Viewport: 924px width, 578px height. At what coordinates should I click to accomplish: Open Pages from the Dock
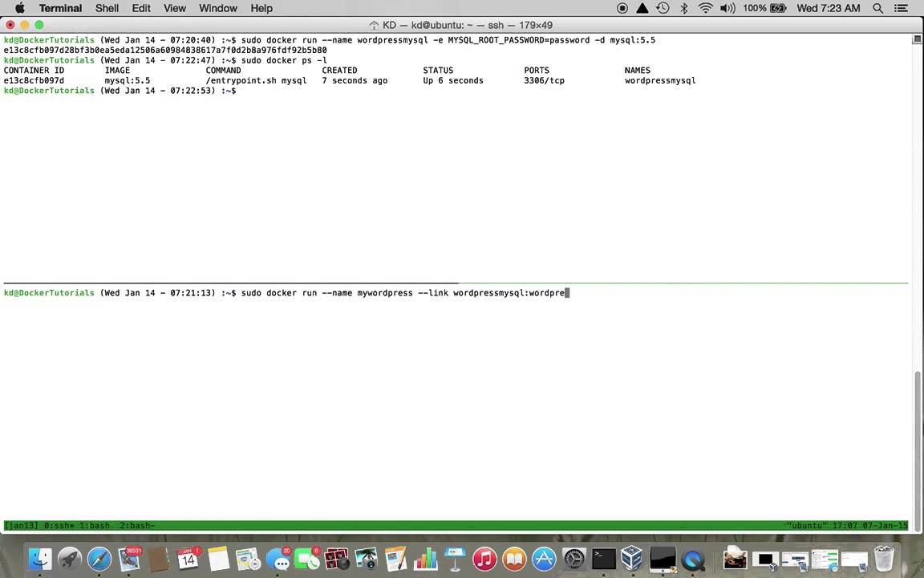point(395,559)
